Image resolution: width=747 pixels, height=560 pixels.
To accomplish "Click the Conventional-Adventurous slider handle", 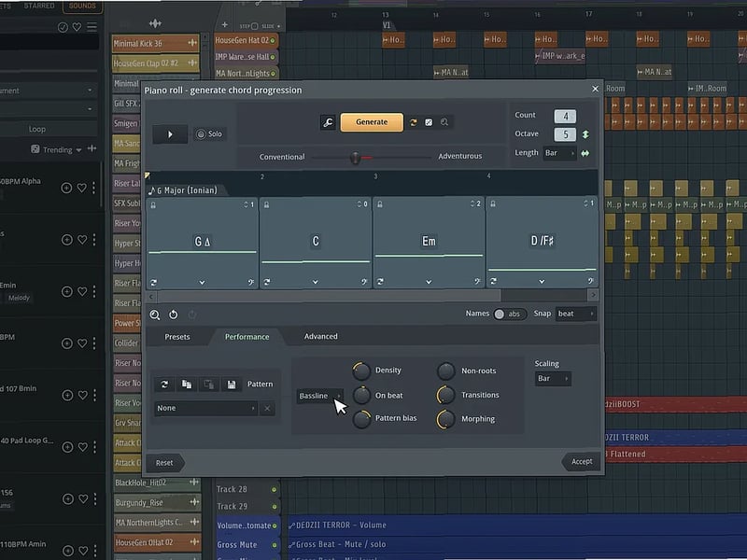I will point(356,156).
